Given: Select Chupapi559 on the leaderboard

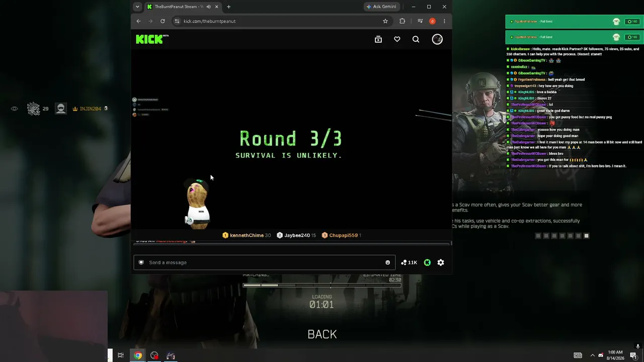Looking at the screenshot, I should click(341, 235).
